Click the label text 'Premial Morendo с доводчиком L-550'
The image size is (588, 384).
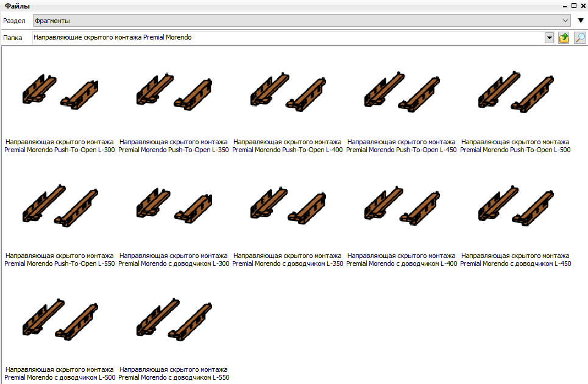(x=174, y=378)
